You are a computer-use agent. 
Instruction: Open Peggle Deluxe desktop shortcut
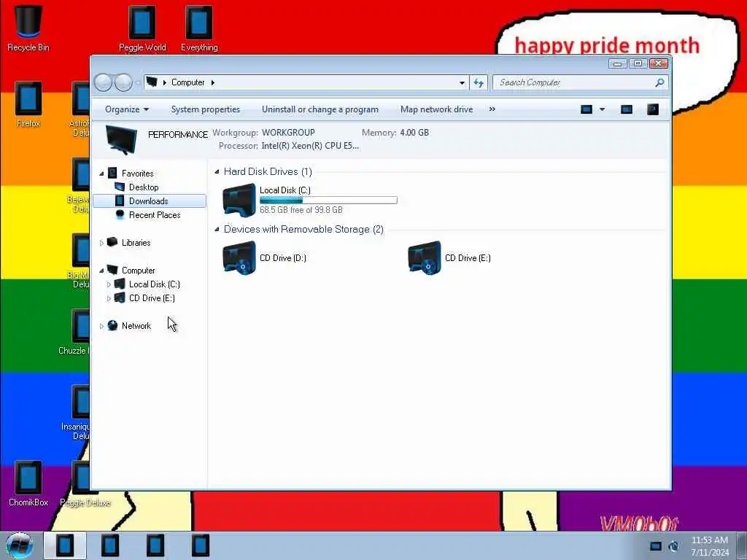click(85, 483)
